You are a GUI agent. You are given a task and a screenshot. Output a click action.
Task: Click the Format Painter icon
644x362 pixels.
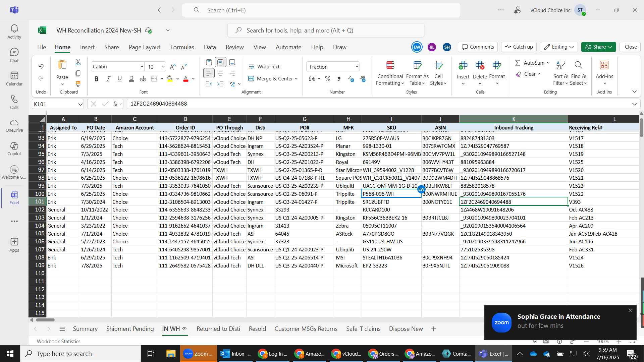click(x=78, y=84)
